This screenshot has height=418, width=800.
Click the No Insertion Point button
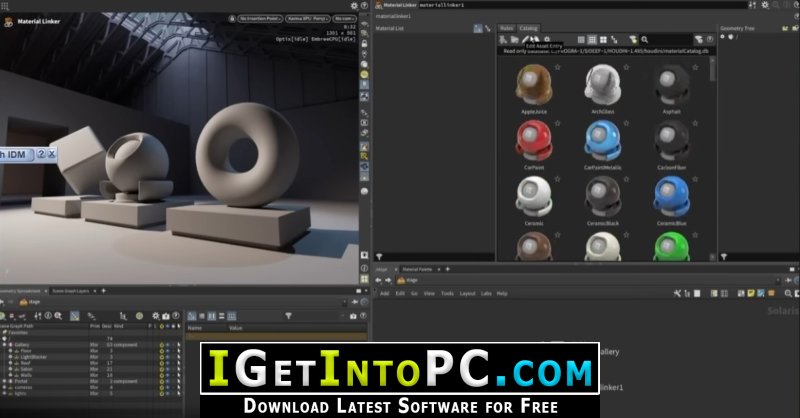click(260, 18)
